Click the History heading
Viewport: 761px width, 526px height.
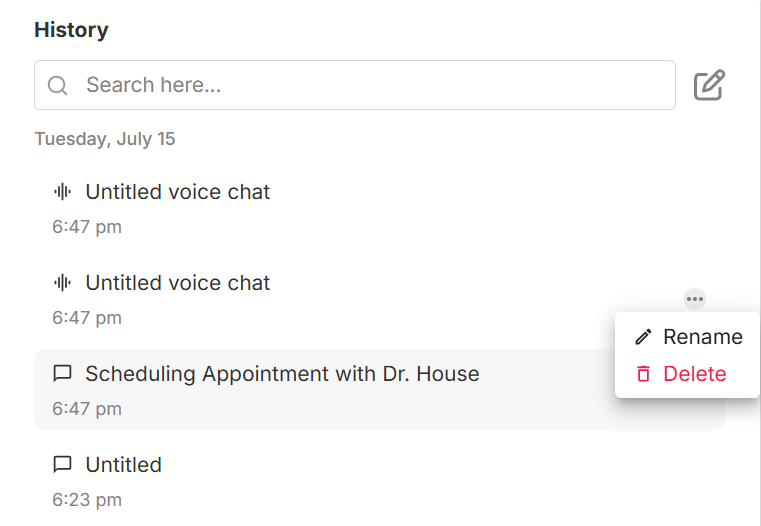pos(71,30)
